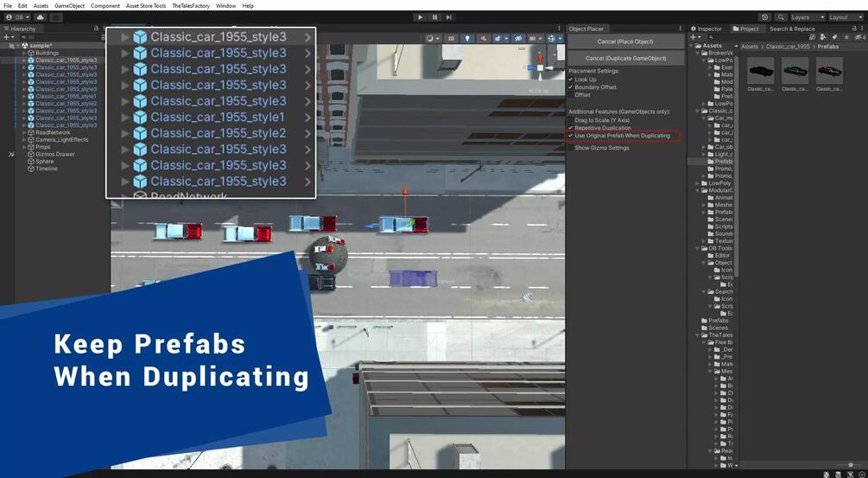The image size is (868, 478).
Task: Toggle scene audio in the Scene toolbar
Action: tap(484, 38)
